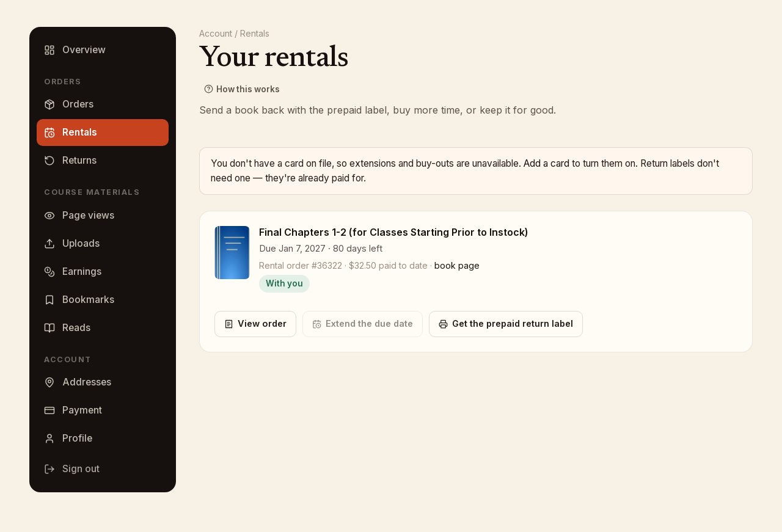Open the Bookmarks page
The width and height of the screenshot is (782, 532).
click(103, 300)
